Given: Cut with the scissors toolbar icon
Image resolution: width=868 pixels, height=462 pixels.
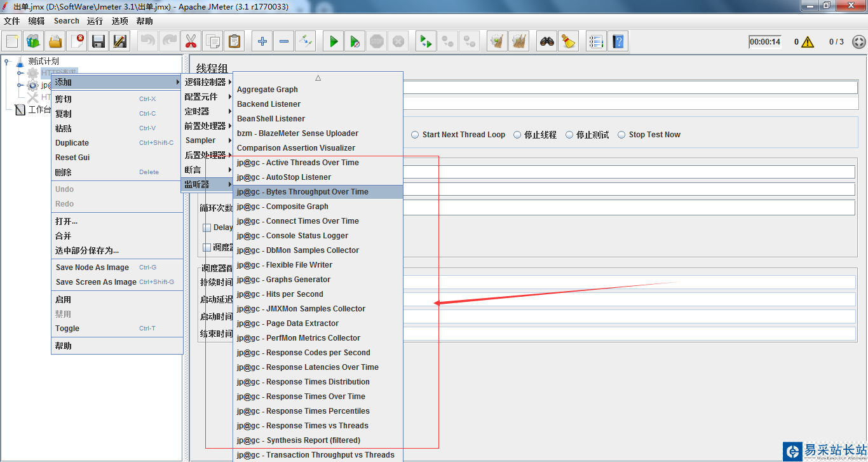Looking at the screenshot, I should [190, 42].
